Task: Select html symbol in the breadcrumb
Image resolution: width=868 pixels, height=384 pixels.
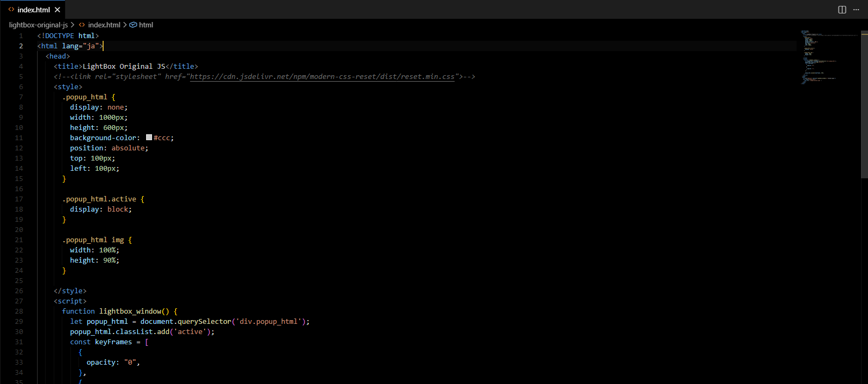Action: (146, 25)
